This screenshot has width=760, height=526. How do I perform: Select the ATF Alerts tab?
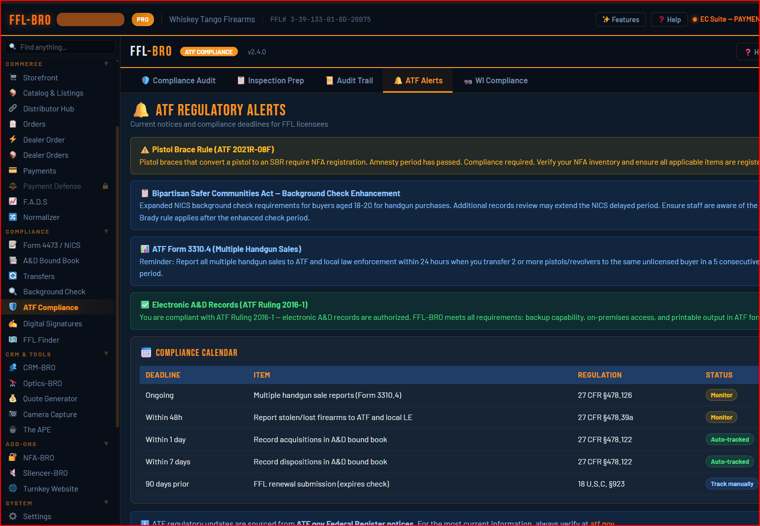418,80
